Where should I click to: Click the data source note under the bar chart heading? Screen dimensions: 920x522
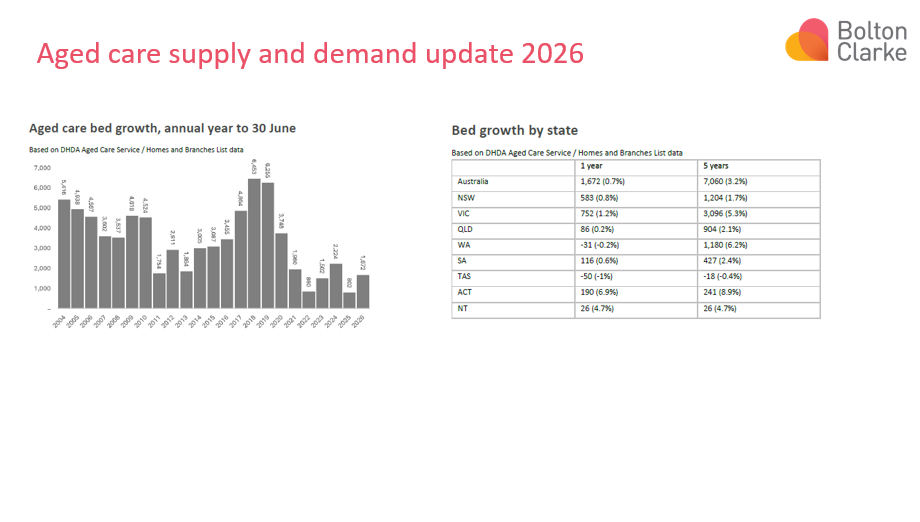(136, 150)
